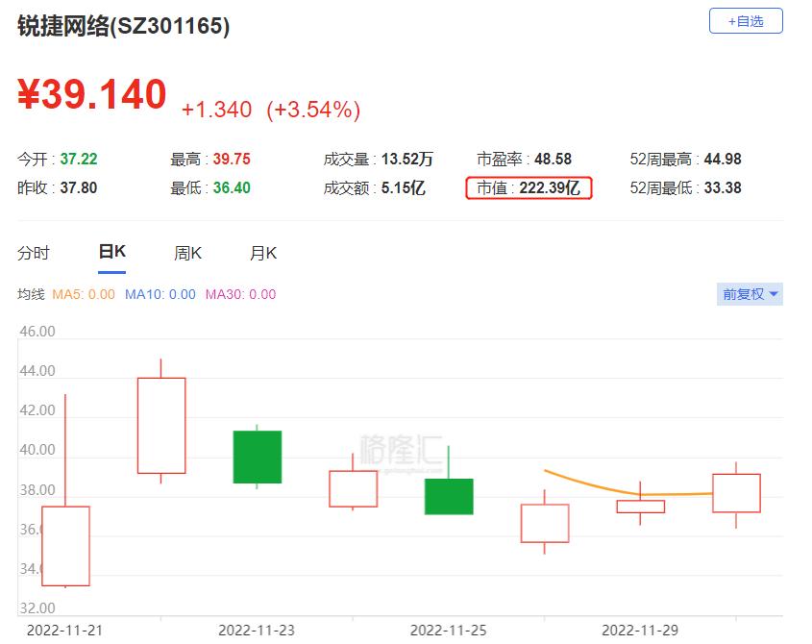Click the 2022-11-25 date axis label
Screen dimensions: 812x644
[449, 631]
